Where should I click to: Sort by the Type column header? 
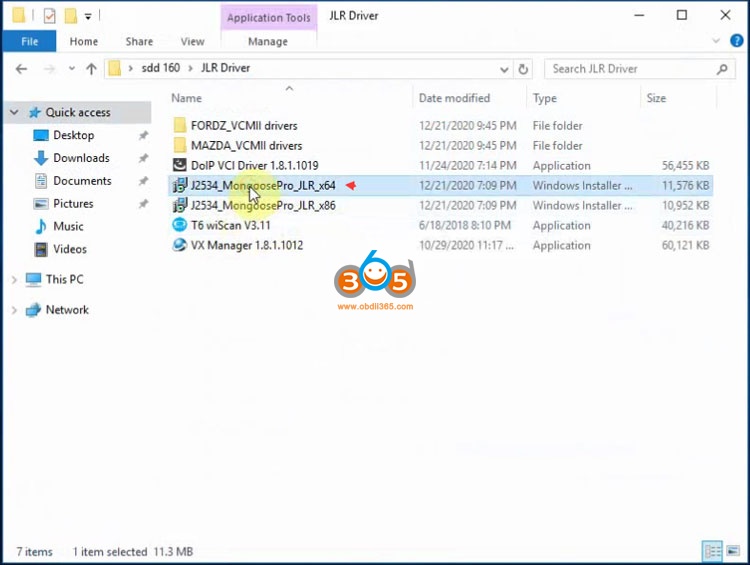coord(545,98)
